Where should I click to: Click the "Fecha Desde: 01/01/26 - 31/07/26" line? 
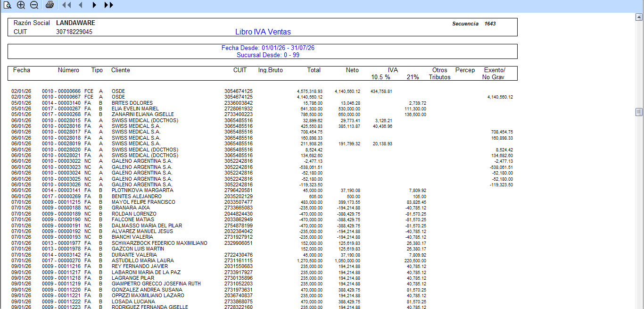268,48
